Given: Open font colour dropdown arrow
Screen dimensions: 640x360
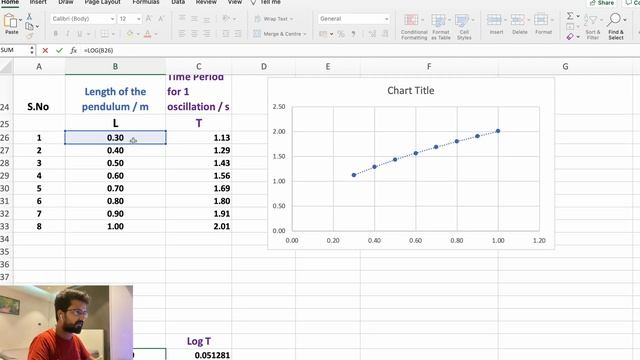Looking at the screenshot, I should point(156,34).
